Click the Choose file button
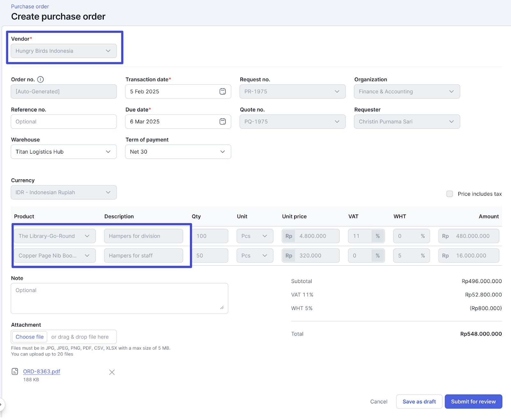 (30, 337)
